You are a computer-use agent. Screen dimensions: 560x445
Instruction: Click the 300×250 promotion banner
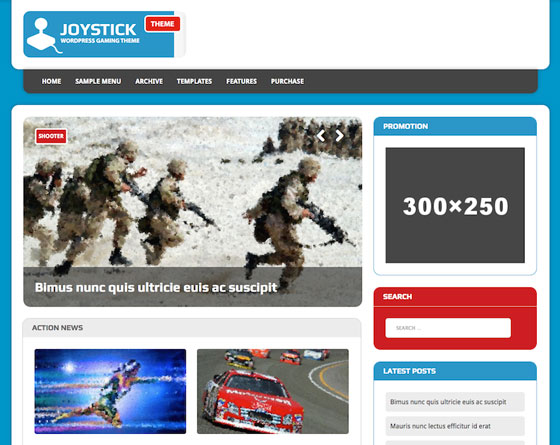(x=455, y=205)
